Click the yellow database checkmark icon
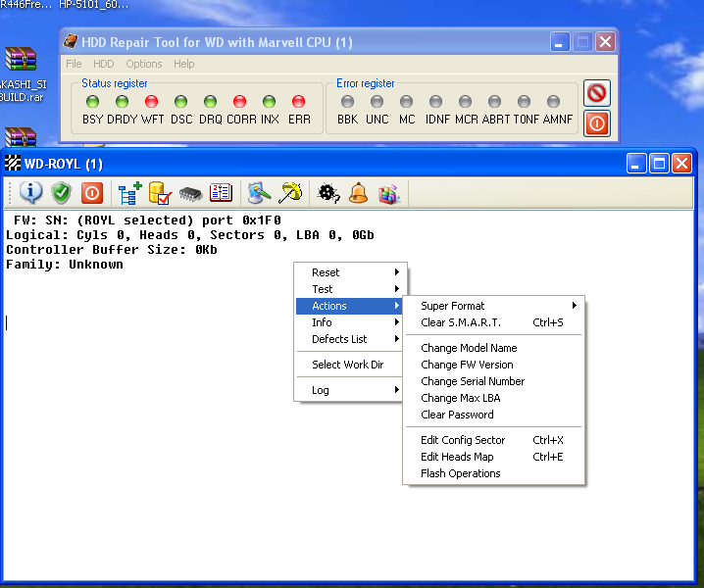Screen dimensions: 704x588 (160, 193)
